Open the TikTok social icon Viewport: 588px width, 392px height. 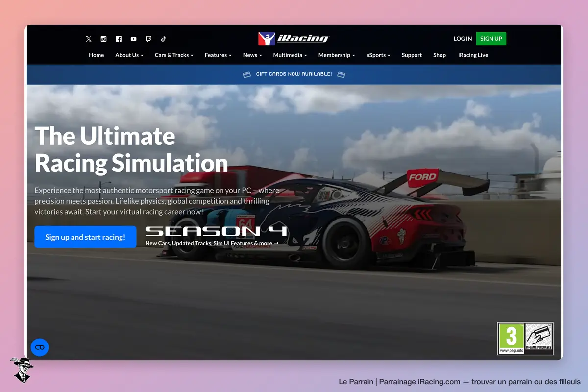(163, 39)
